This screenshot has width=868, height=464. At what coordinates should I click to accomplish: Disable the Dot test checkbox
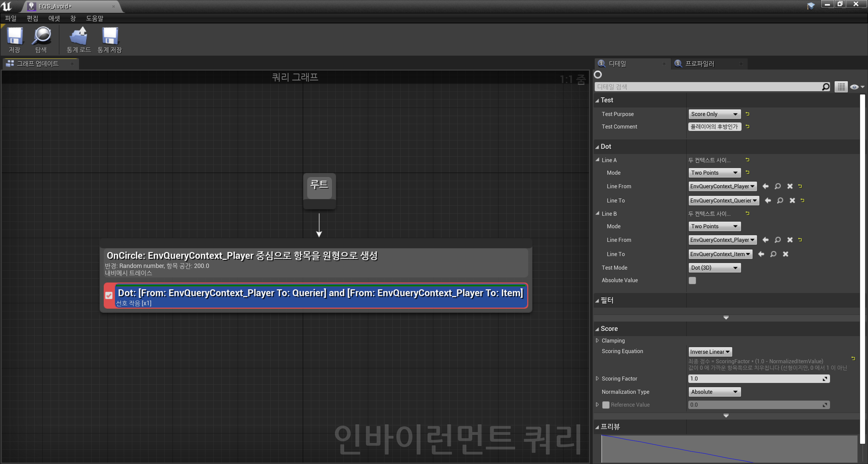[x=109, y=295]
